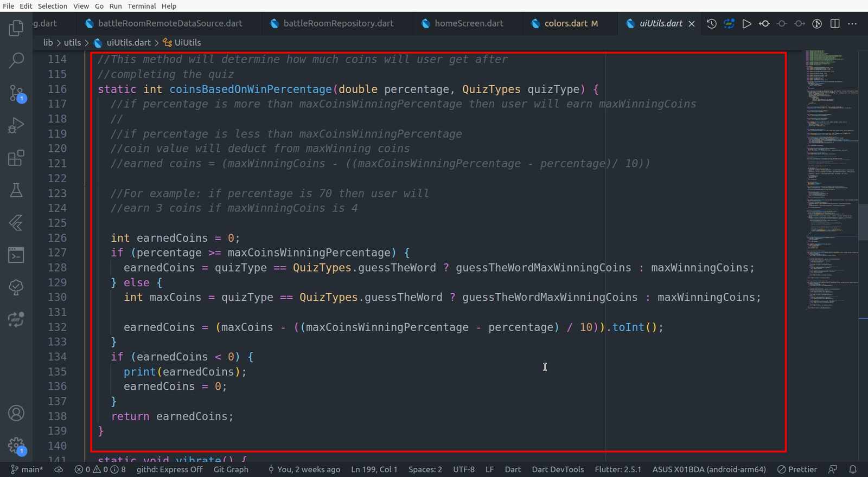
Task: Click Dart DevTools in the status bar
Action: [x=558, y=469]
